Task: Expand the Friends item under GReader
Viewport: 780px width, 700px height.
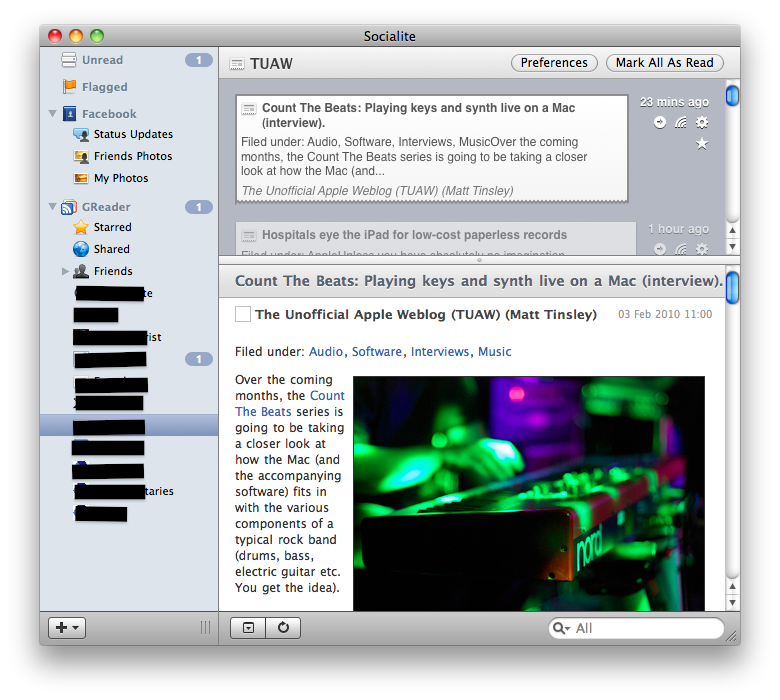Action: (x=65, y=271)
